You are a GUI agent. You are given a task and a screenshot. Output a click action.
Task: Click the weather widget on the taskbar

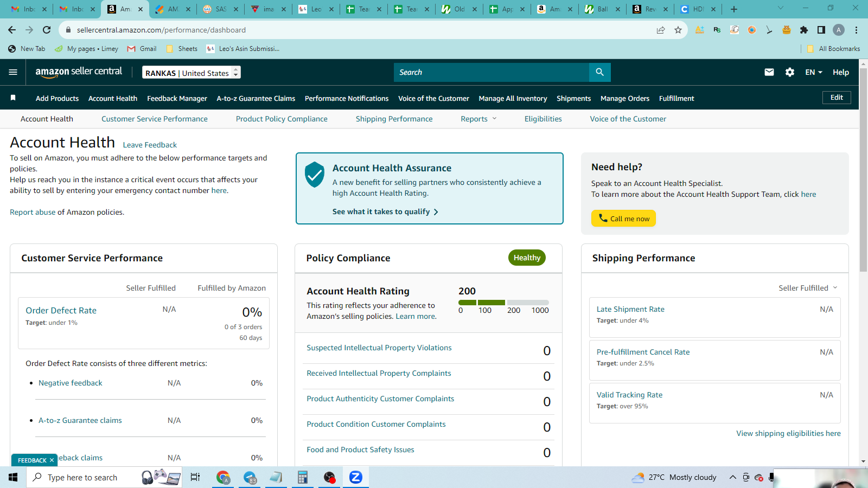tap(674, 477)
